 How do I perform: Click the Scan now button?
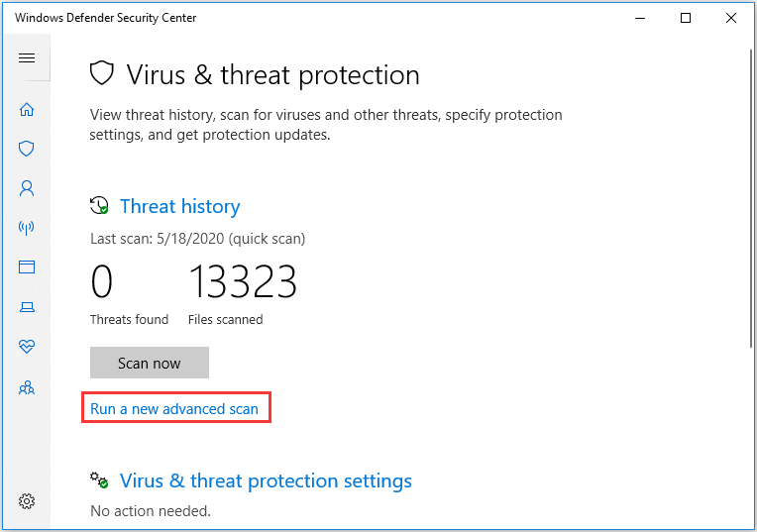pos(150,363)
